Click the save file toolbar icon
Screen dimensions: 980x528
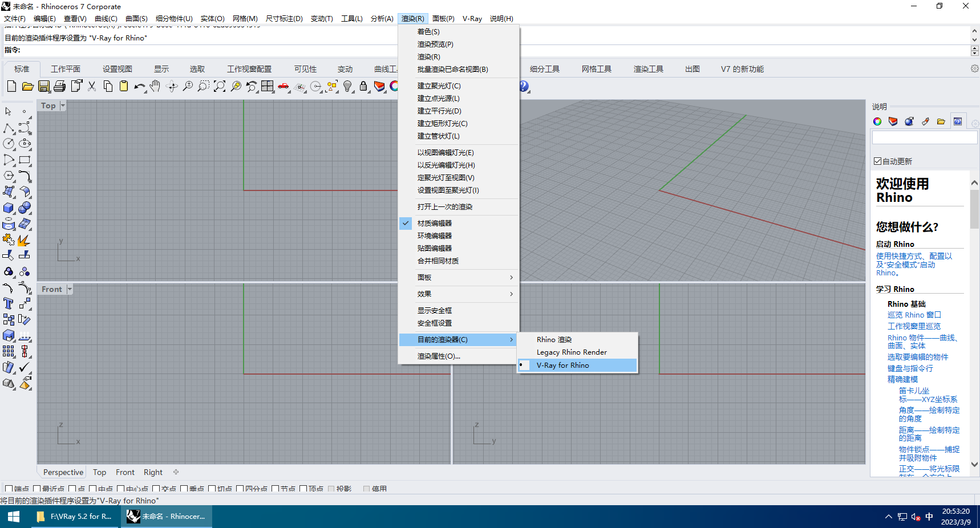tap(44, 87)
